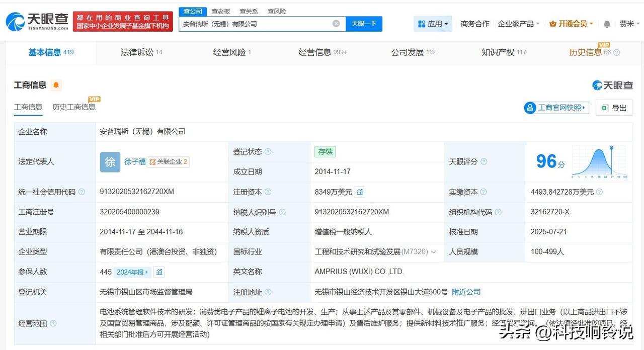Image resolution: width=644 pixels, height=350 pixels.
Task: Click the 徐 avatar of the legal representative
Action: [110, 162]
